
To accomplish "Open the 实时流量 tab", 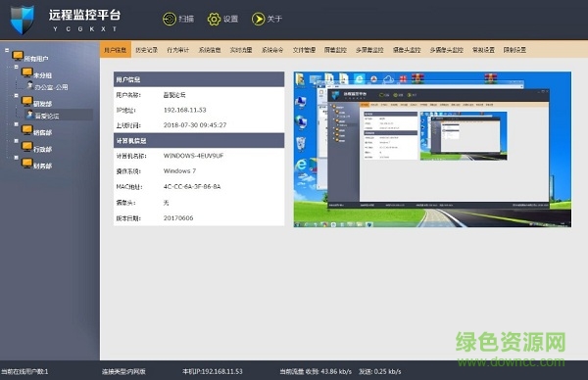I will tap(241, 50).
